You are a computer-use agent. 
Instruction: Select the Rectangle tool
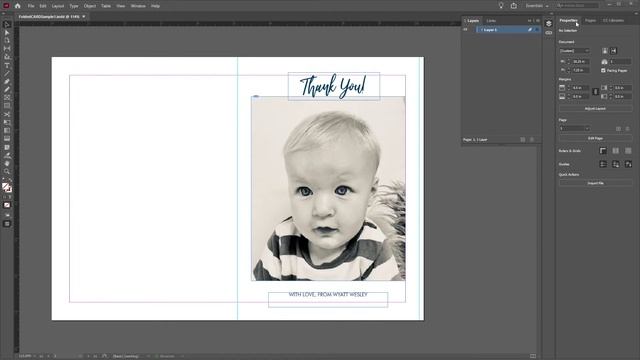click(x=7, y=106)
